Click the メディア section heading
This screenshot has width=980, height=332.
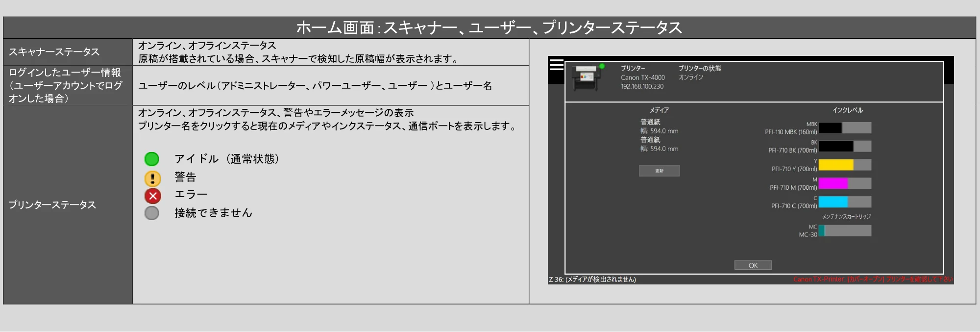[659, 110]
